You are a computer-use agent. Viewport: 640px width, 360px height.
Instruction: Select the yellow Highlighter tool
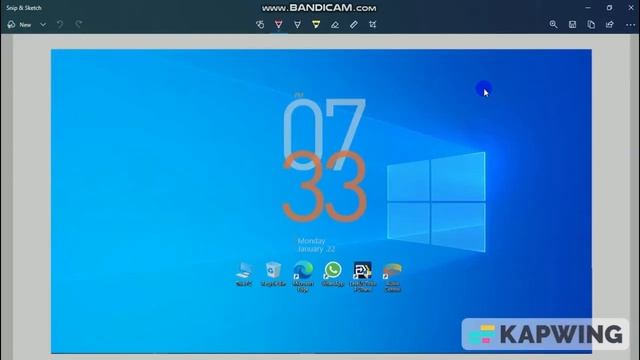click(x=316, y=24)
